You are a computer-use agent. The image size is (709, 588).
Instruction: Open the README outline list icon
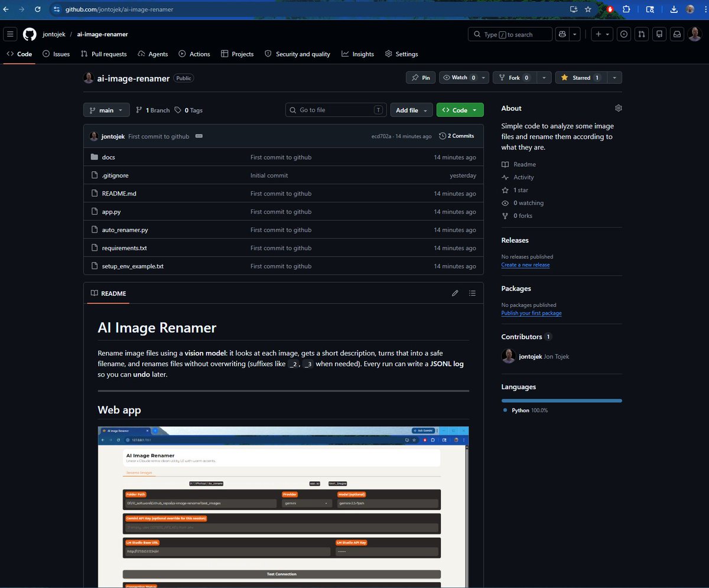click(472, 293)
